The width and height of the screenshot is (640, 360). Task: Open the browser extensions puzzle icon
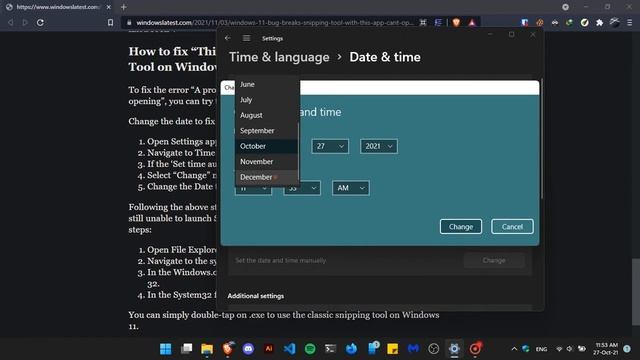(599, 22)
